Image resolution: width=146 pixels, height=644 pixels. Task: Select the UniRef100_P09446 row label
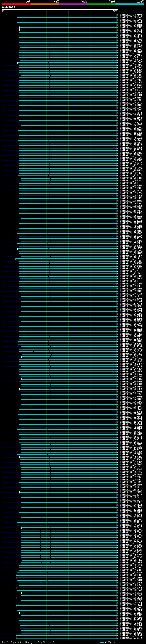[x=131, y=603]
